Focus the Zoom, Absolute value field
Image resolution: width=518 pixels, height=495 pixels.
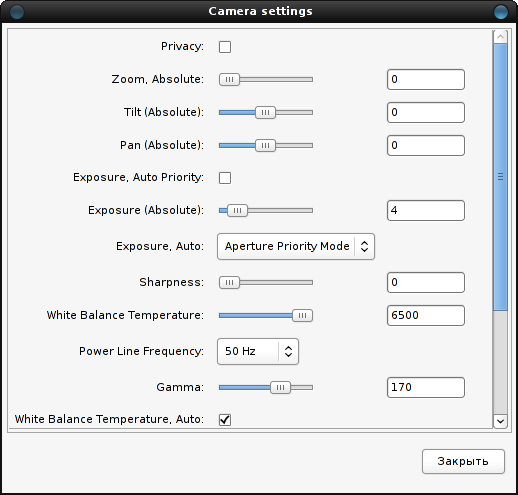pyautogui.click(x=426, y=80)
